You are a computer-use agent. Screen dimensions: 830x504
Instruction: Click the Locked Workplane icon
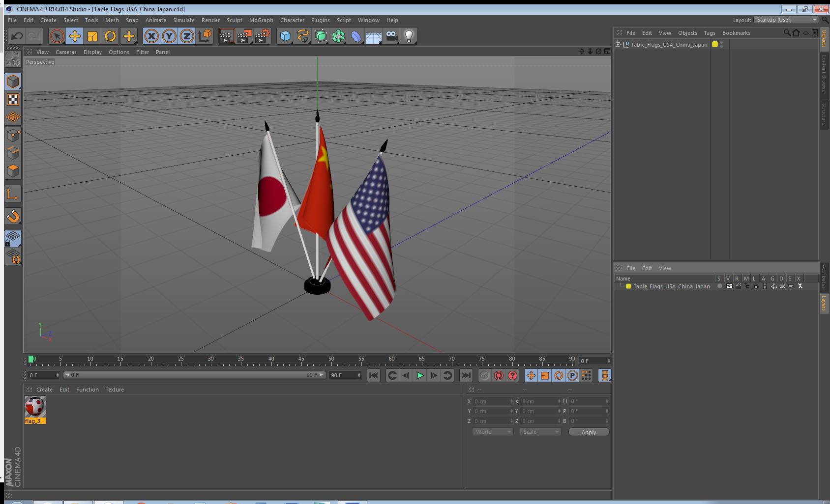[x=13, y=239]
